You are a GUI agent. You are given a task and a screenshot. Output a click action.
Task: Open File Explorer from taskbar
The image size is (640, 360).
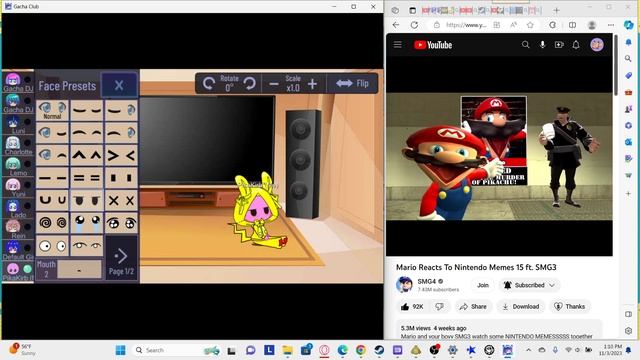point(287,350)
